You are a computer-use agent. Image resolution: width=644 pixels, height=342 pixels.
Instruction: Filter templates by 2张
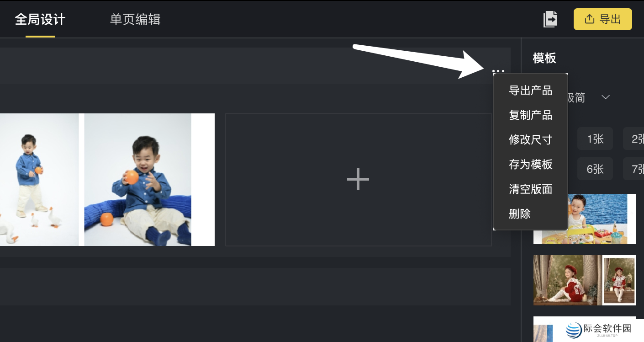coord(635,139)
